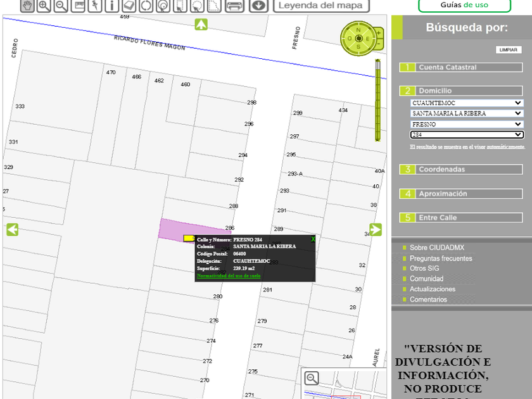Activate the zoom out magnifier tool
The height and width of the screenshot is (399, 532).
pos(61,6)
